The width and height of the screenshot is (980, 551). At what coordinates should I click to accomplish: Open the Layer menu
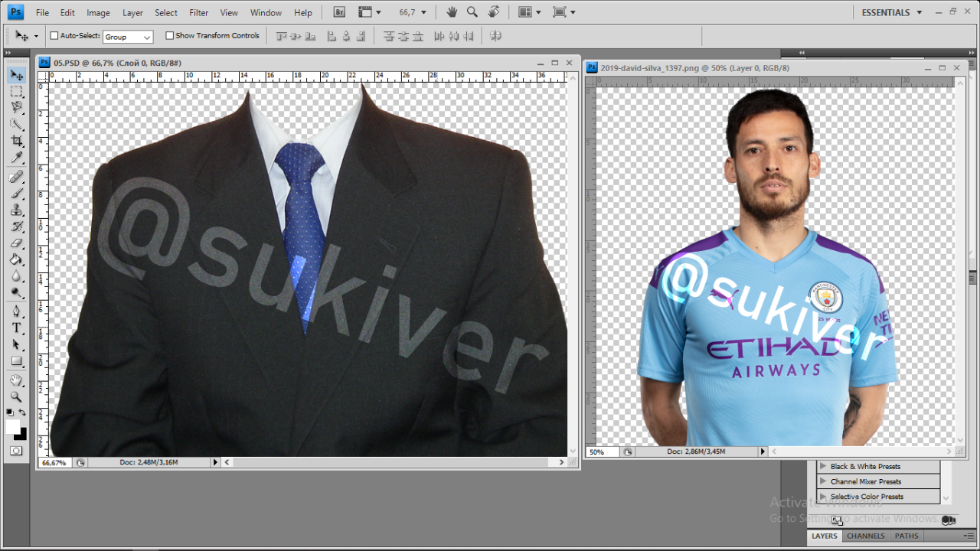coord(132,12)
